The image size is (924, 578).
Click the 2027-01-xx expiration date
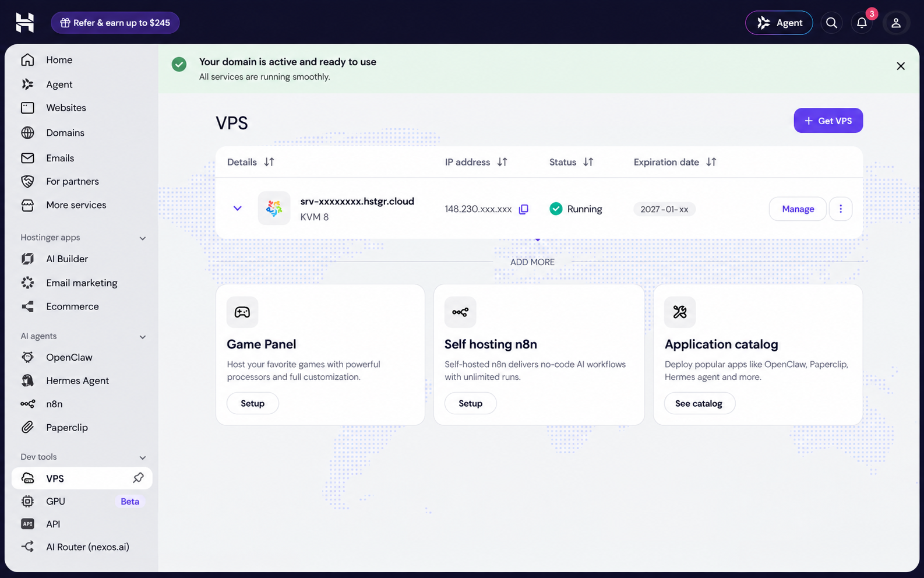click(x=664, y=209)
